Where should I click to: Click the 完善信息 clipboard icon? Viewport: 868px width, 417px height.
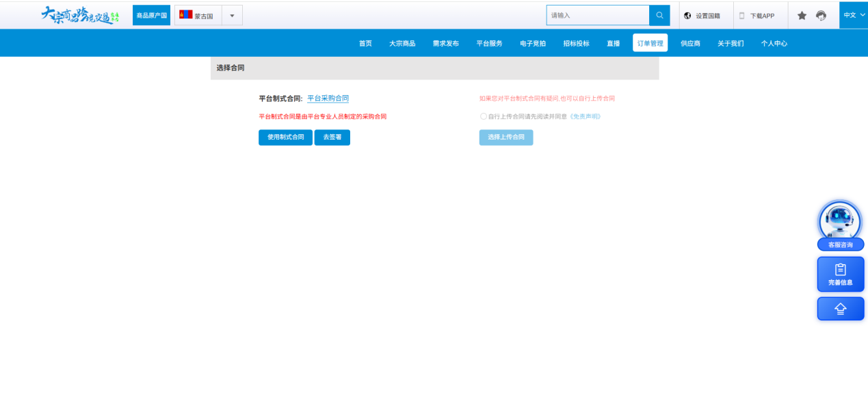coord(841,270)
